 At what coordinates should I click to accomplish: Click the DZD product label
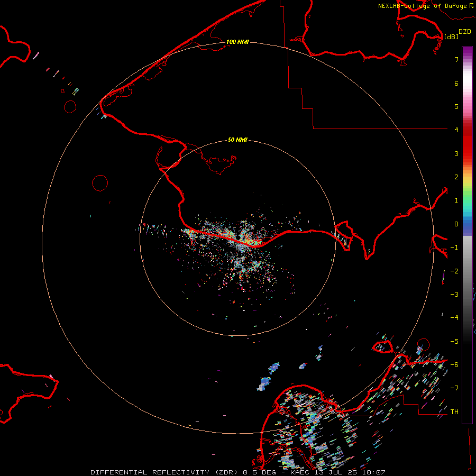[x=465, y=32]
